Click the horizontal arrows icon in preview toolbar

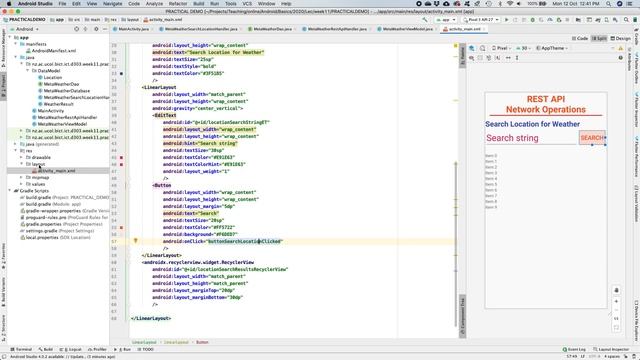point(508,58)
